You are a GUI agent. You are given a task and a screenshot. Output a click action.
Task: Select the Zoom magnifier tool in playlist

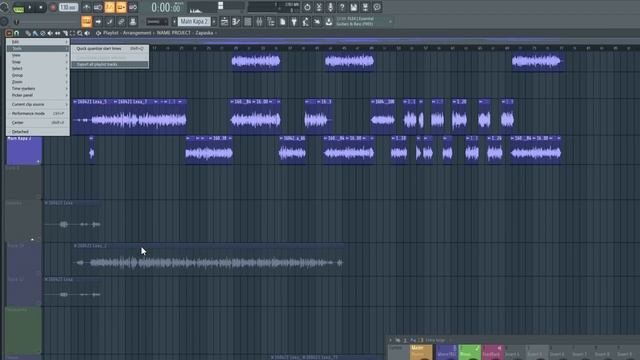pos(80,33)
